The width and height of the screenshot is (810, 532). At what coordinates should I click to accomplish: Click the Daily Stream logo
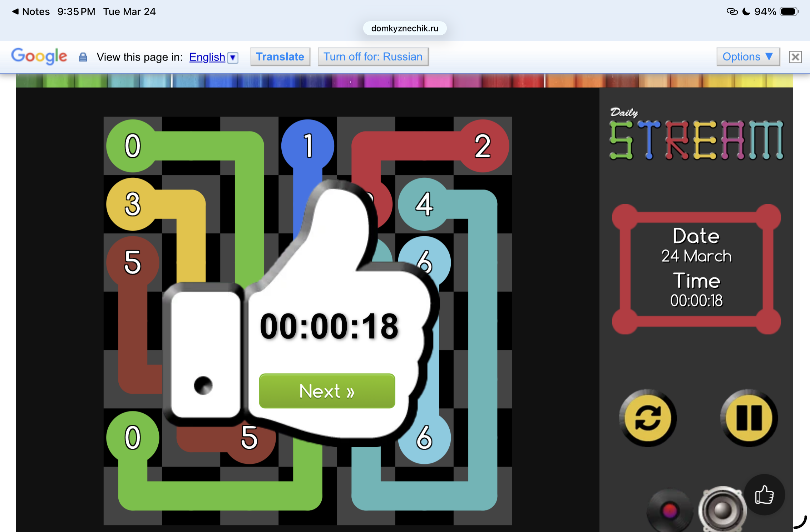(696, 135)
